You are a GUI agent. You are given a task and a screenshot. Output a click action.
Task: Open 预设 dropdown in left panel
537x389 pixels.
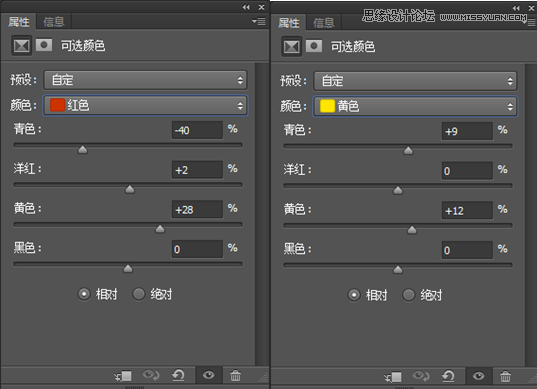click(145, 80)
